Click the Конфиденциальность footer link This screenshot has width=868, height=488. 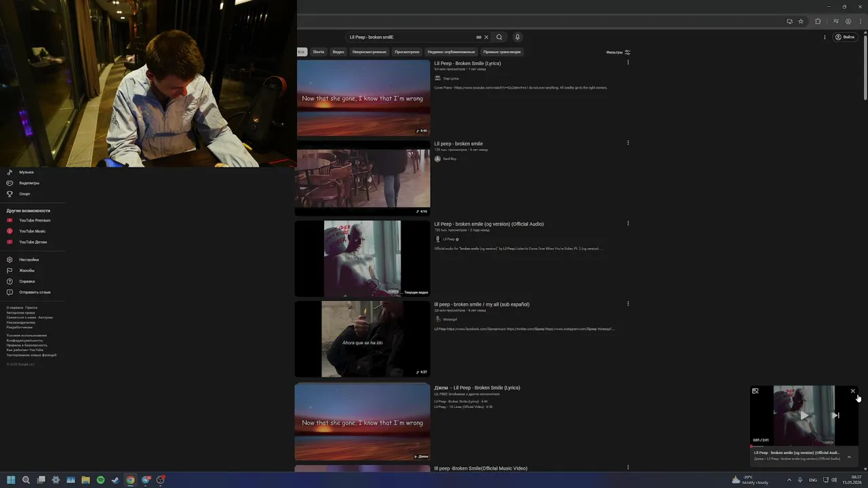24,340
